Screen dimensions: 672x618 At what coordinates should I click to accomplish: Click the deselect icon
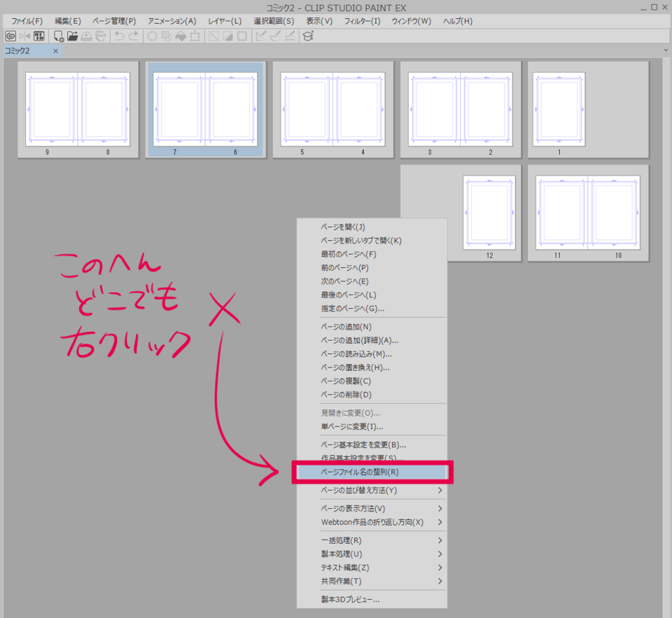point(213,36)
